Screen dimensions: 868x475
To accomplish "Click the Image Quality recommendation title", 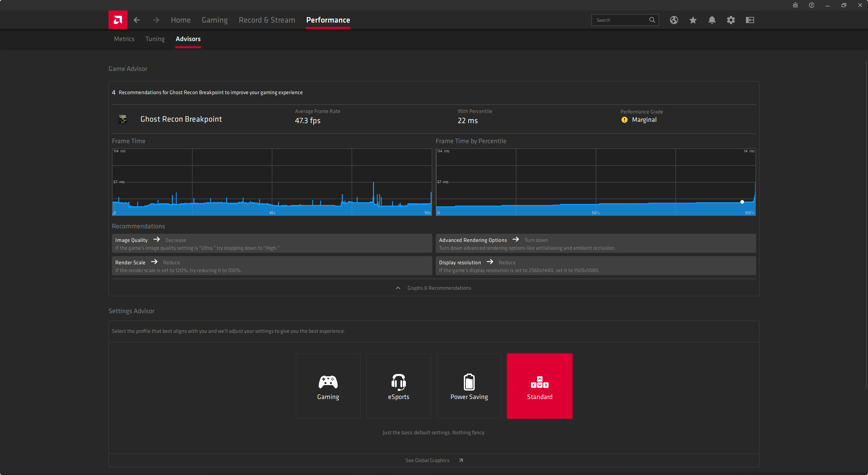I will pyautogui.click(x=131, y=240).
